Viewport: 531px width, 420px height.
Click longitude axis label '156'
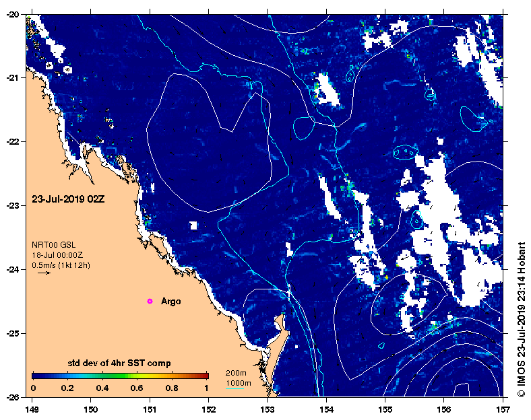point(444,409)
